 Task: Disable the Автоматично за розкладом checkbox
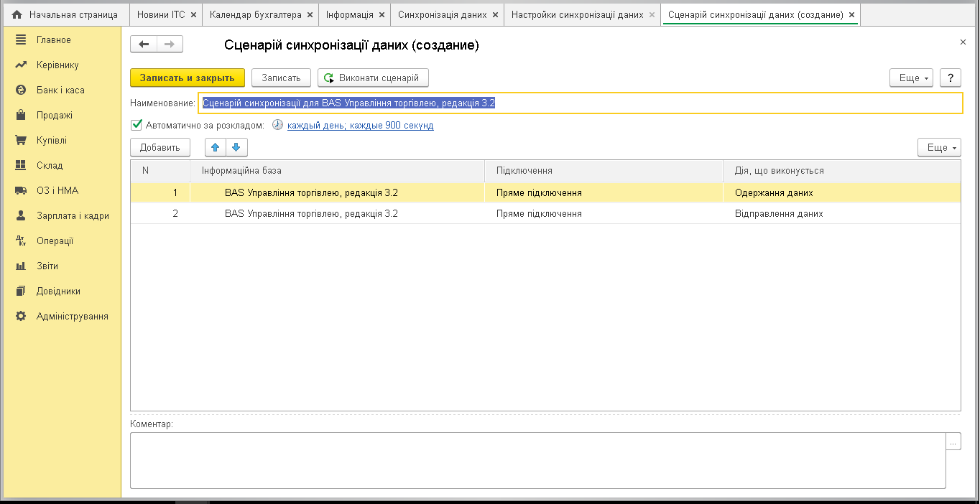point(137,125)
